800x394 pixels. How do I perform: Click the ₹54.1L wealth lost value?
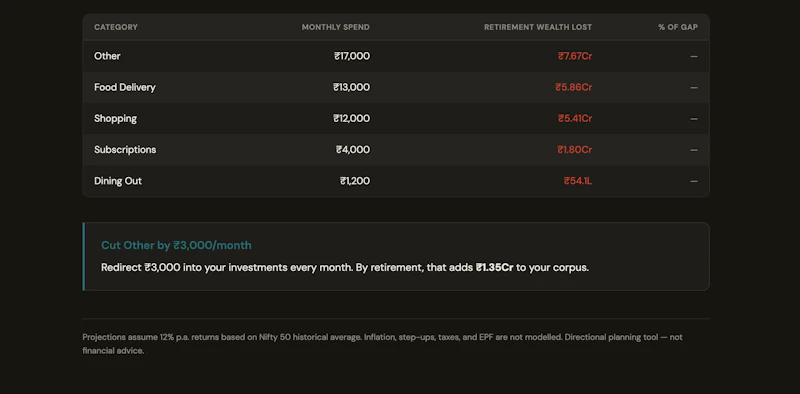tap(578, 181)
